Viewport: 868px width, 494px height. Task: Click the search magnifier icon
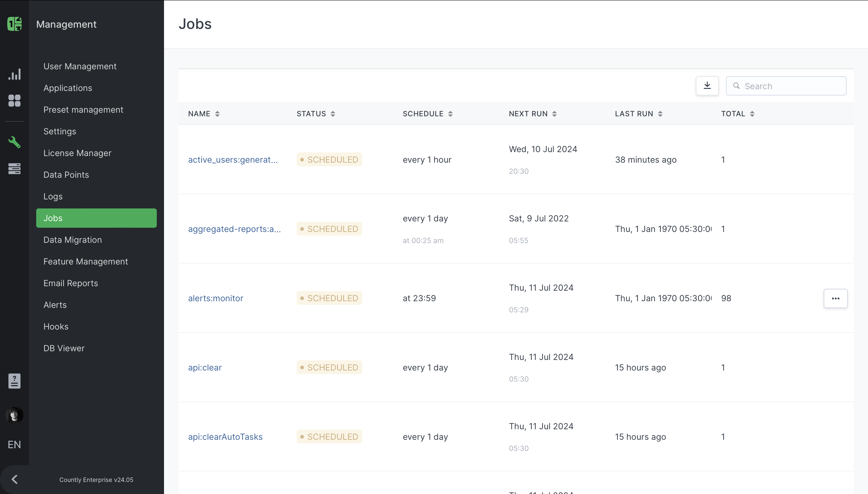[x=736, y=86]
